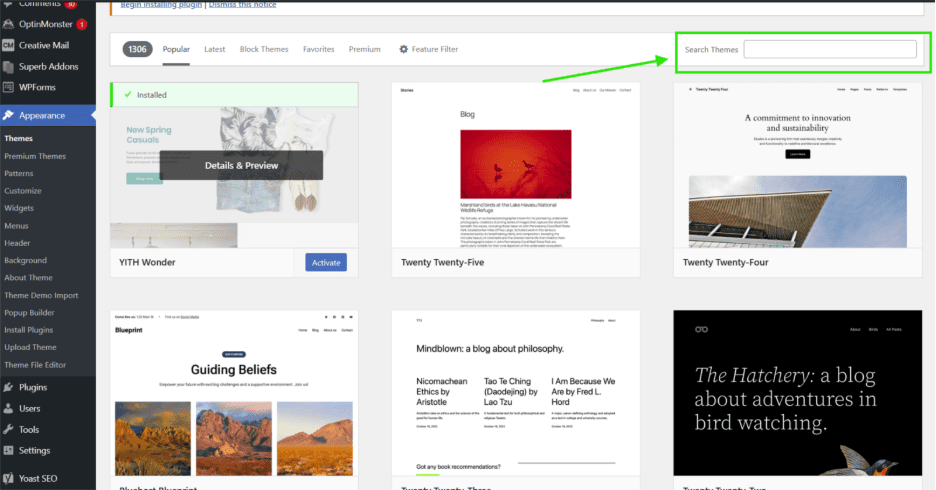Open the Feature Filter options
The image size is (936, 490).
(429, 50)
